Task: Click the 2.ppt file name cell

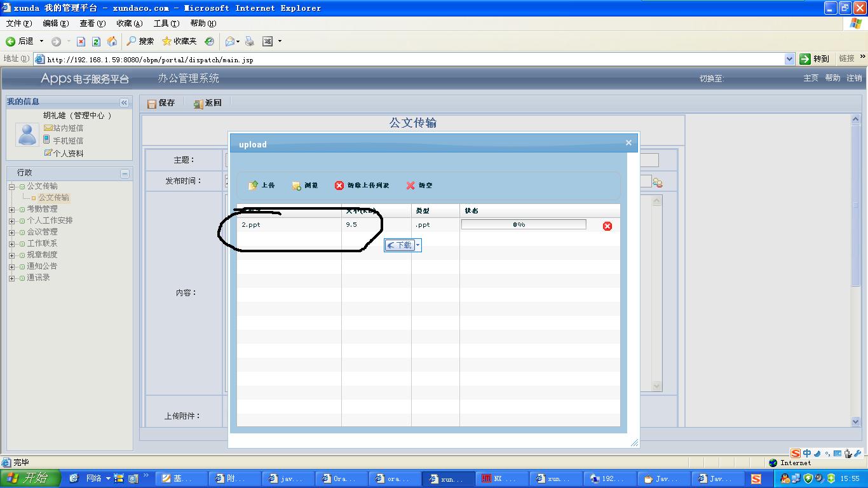Action: 289,225
